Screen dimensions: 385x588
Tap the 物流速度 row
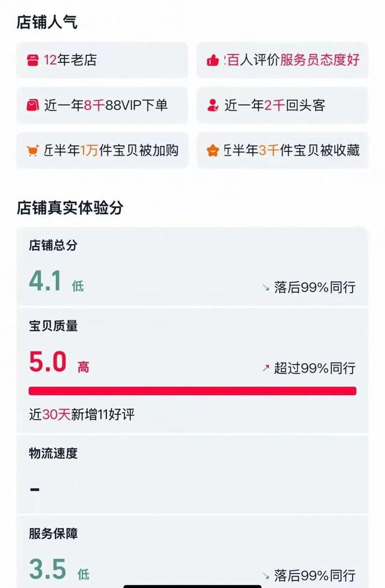[192, 472]
